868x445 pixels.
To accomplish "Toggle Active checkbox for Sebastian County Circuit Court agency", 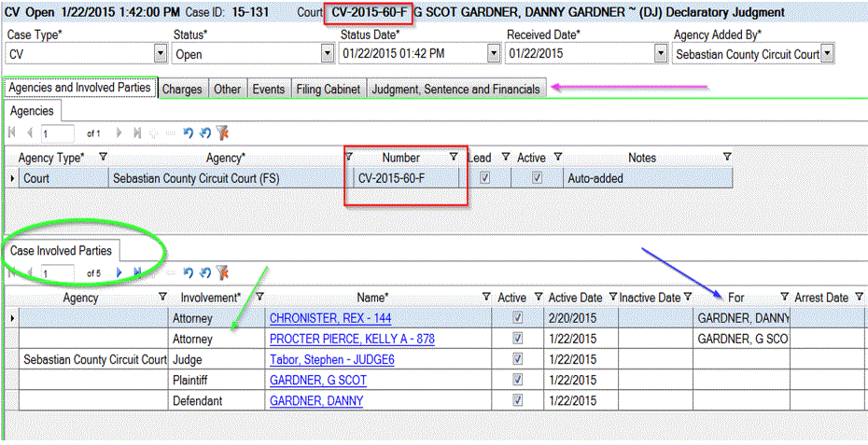I will pyautogui.click(x=537, y=177).
